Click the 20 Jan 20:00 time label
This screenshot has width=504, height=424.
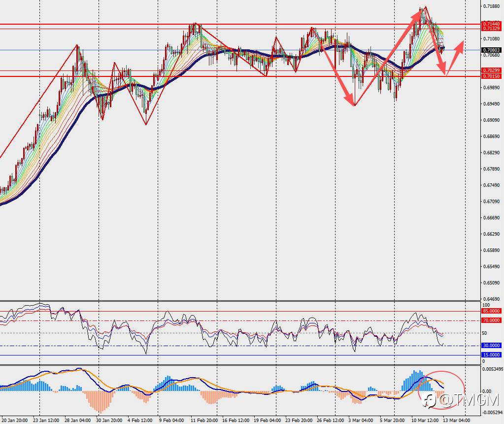coord(14,421)
